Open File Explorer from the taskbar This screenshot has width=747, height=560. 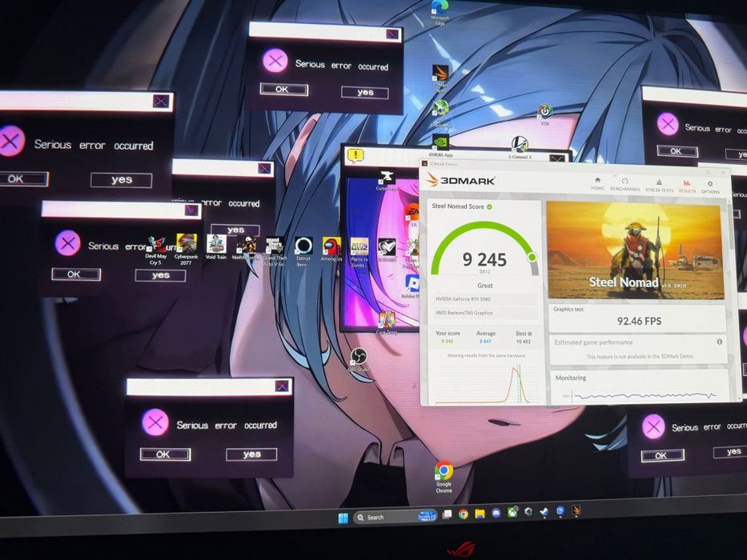point(480,514)
